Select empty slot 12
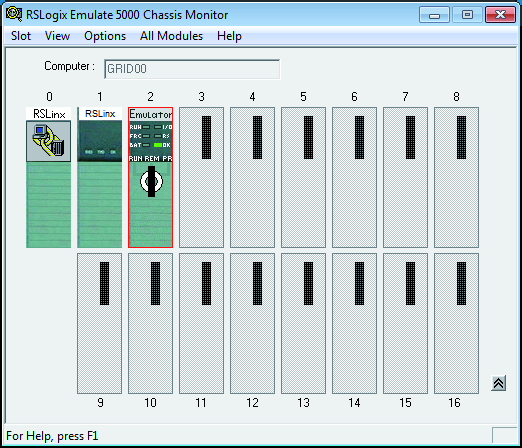522x448 pixels. (252, 323)
